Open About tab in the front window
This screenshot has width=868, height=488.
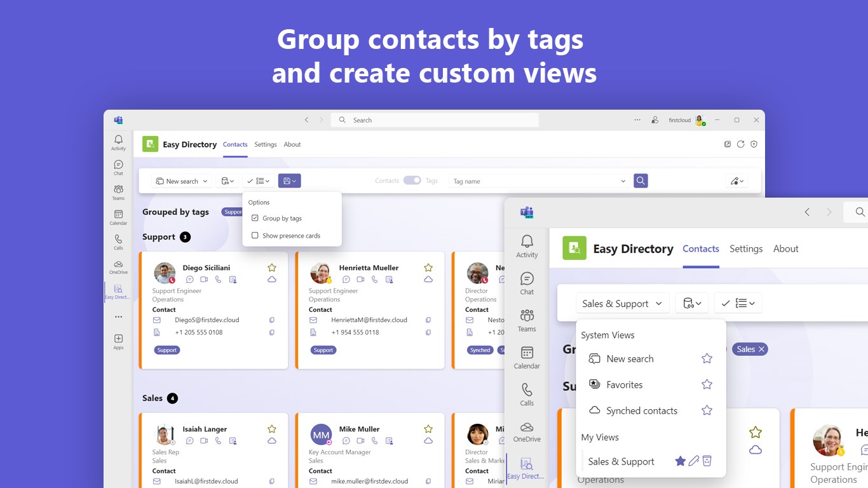click(x=785, y=248)
